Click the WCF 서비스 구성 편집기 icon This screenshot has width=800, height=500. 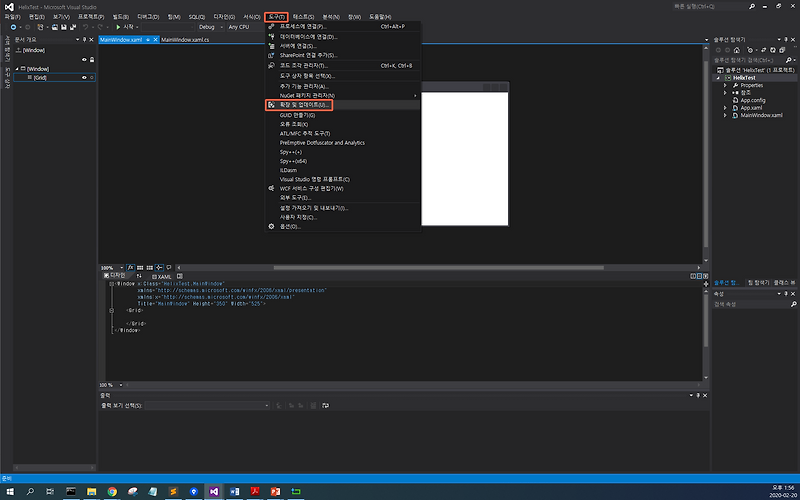pos(271,188)
